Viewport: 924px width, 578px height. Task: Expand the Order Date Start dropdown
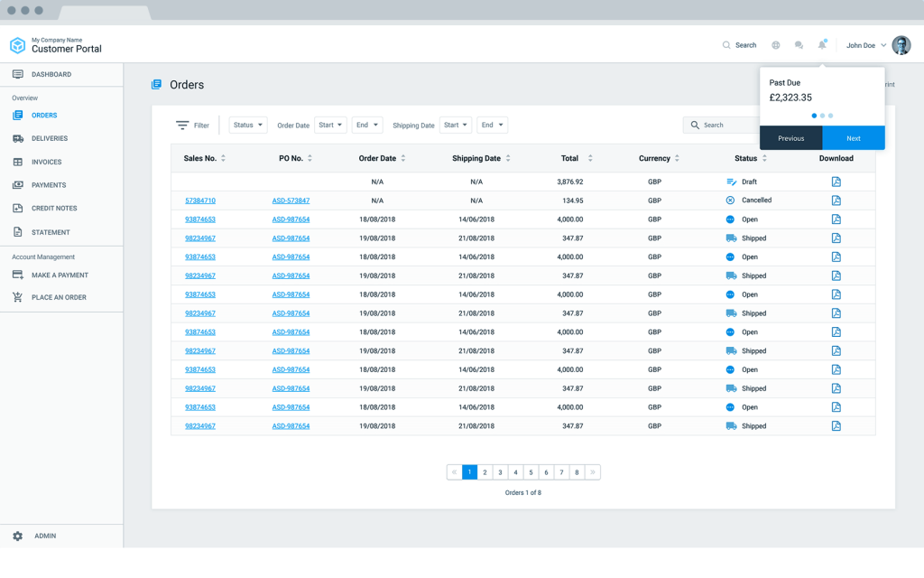[330, 126]
